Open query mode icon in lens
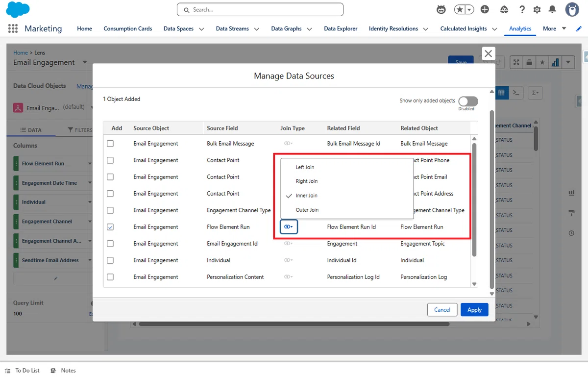 pos(515,92)
